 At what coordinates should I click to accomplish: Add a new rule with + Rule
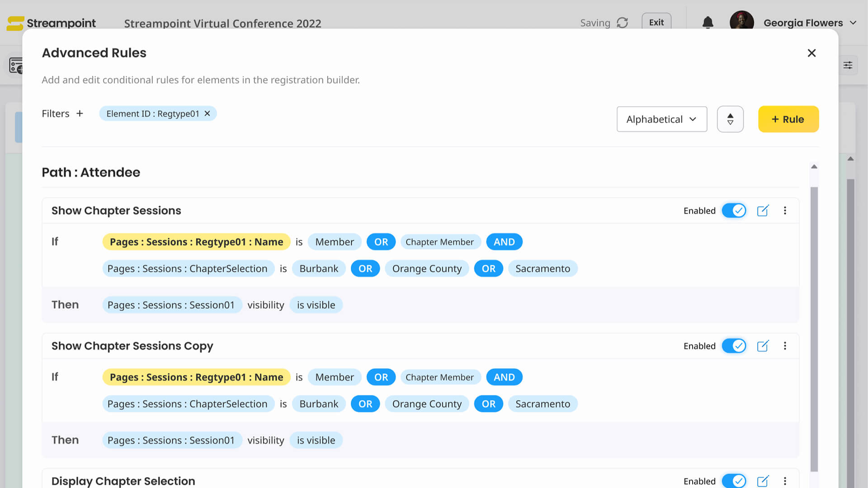(x=788, y=119)
